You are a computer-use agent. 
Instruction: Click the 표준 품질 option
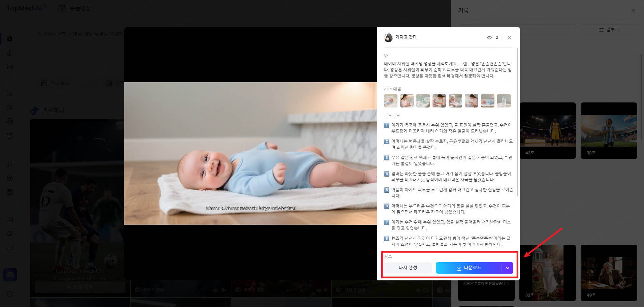point(56,83)
